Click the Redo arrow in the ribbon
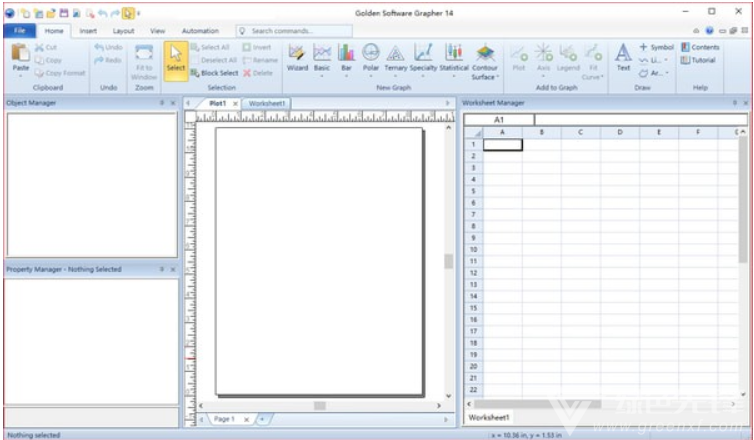Screen dimensions: 754x440 point(108,60)
